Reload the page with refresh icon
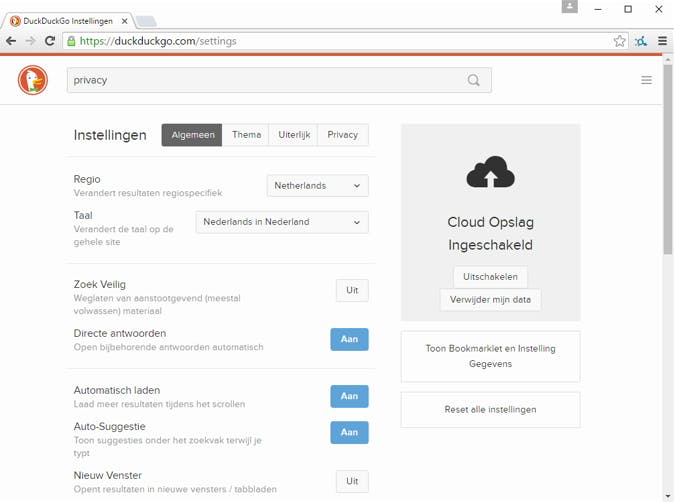 [50, 41]
